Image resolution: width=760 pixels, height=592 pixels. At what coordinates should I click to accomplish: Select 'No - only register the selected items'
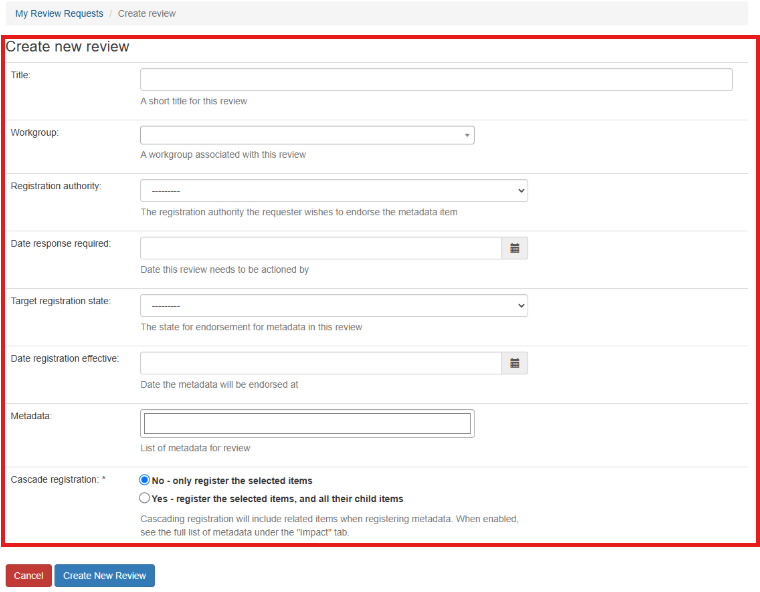(x=145, y=480)
